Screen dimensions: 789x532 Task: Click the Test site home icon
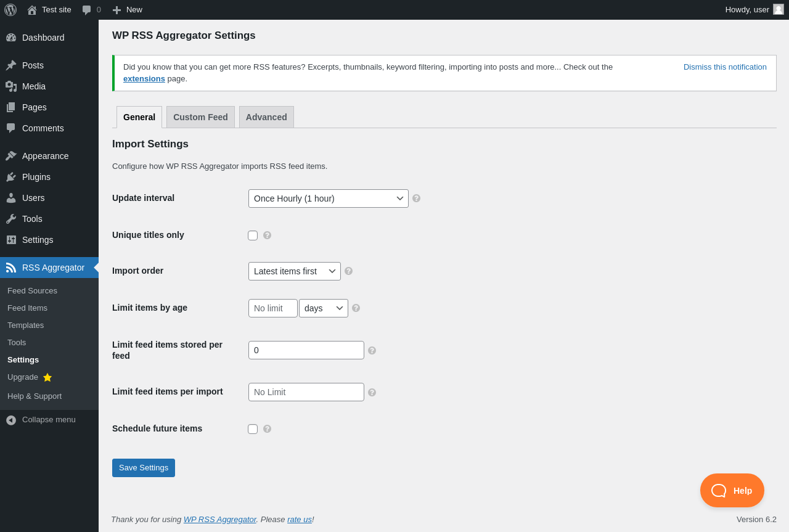pos(32,10)
